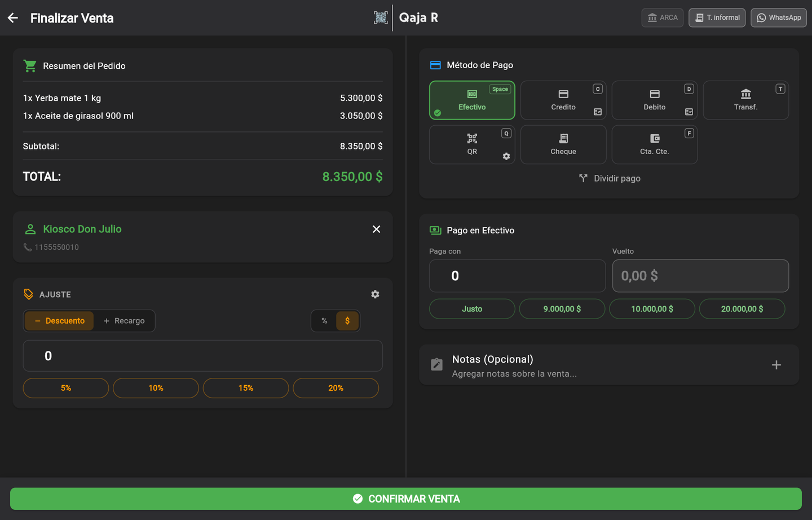Choose Credito as the payment method

pos(563,100)
